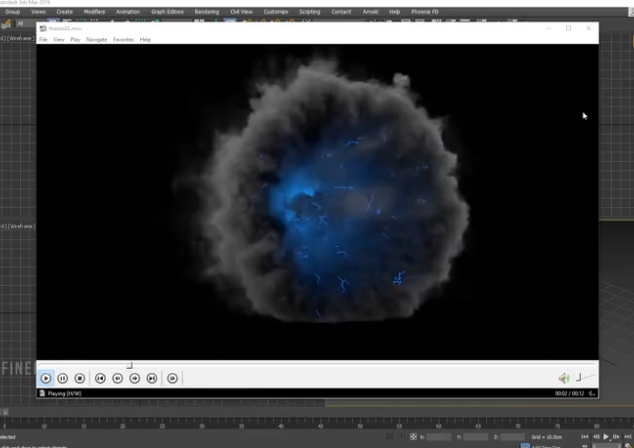634x448 pixels.
Task: Click the frame-step button after the separator
Action: click(x=172, y=378)
